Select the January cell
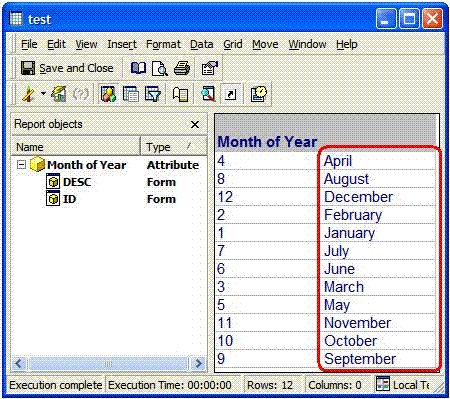The image size is (450, 399). [x=380, y=233]
